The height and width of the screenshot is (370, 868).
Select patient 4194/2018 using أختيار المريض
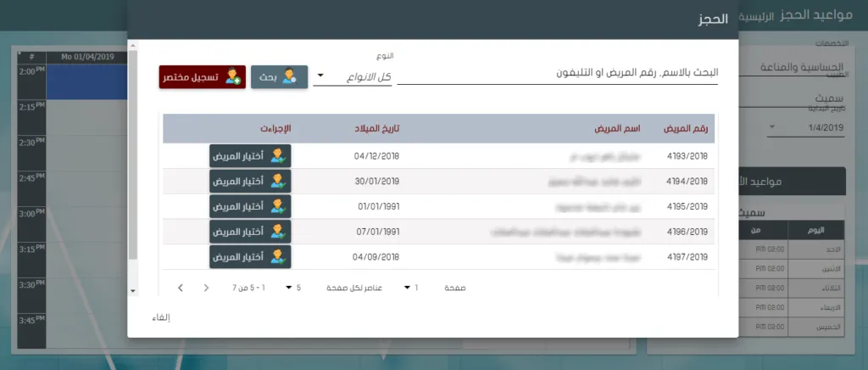pyautogui.click(x=250, y=182)
